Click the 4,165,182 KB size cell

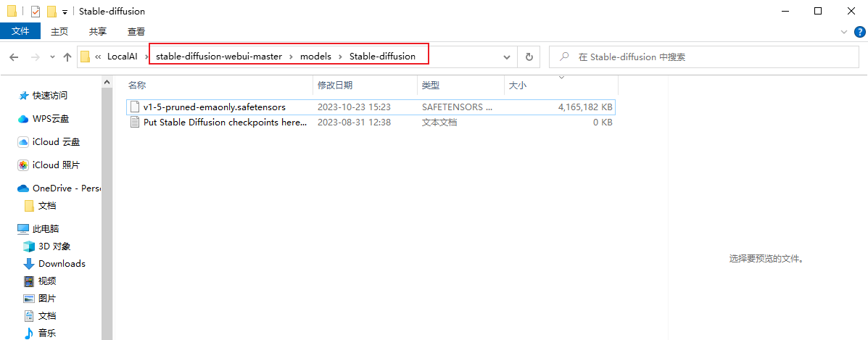click(586, 107)
